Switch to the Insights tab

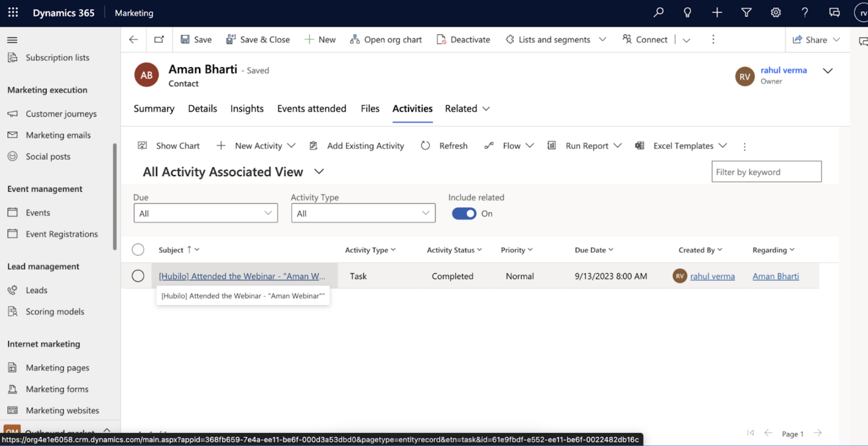click(x=247, y=109)
